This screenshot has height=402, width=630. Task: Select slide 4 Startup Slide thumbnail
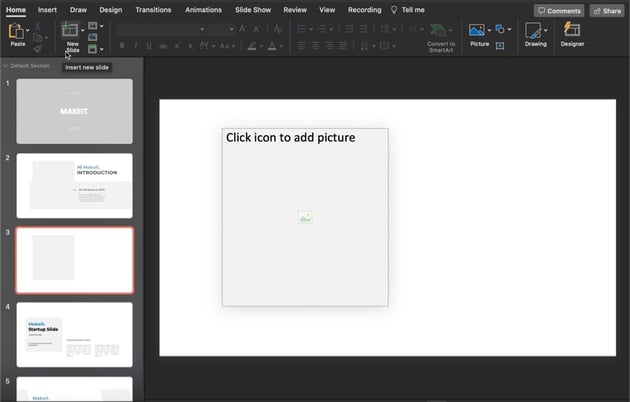coord(74,334)
